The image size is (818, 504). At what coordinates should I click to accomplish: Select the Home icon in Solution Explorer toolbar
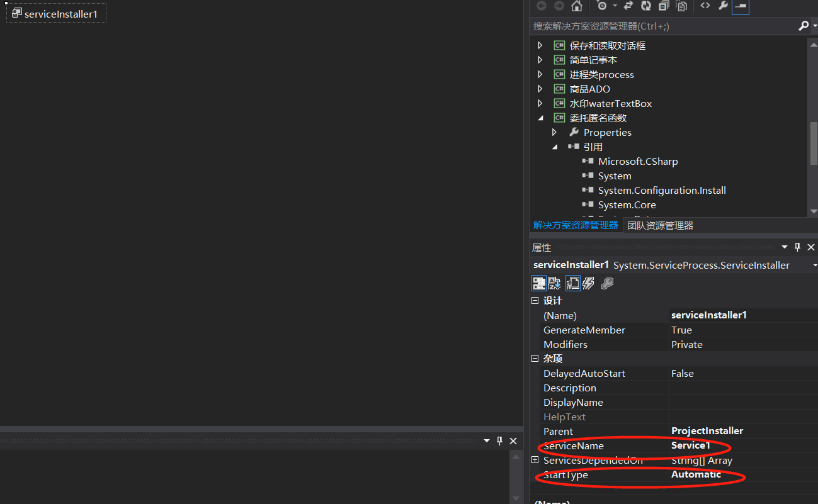pyautogui.click(x=576, y=7)
